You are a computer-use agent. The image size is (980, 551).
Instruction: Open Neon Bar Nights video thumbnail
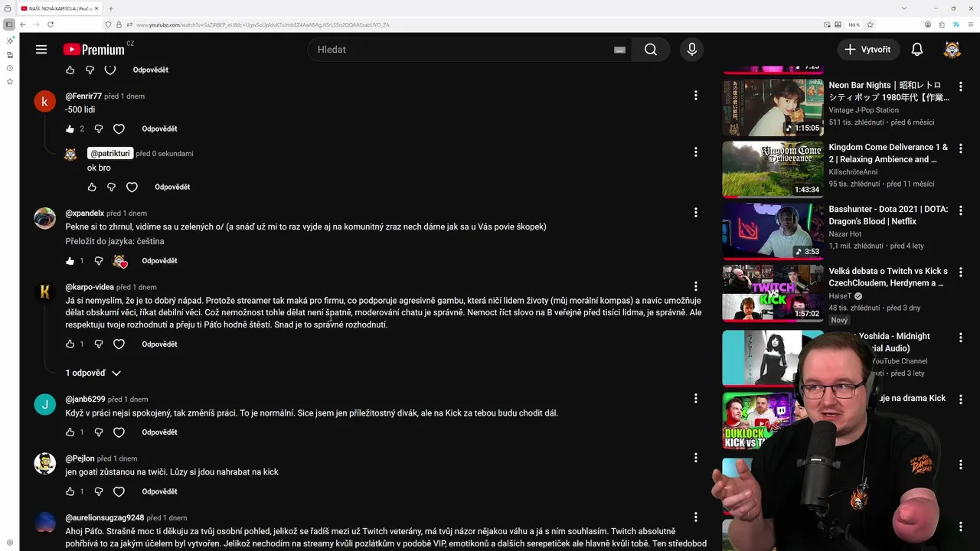coord(773,107)
